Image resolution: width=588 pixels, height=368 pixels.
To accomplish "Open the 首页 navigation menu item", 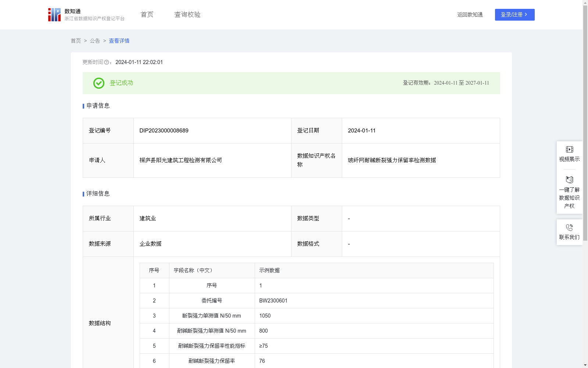I will tap(147, 14).
